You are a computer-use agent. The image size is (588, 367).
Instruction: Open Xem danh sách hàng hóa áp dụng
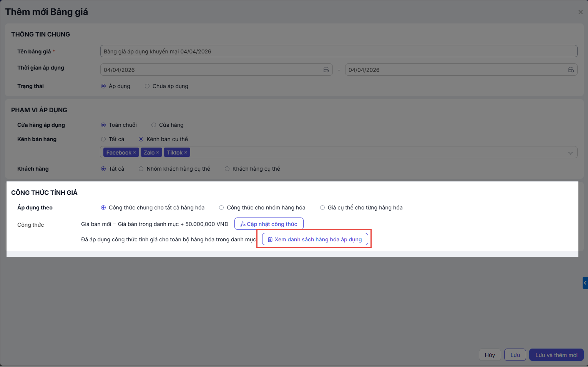pyautogui.click(x=315, y=239)
